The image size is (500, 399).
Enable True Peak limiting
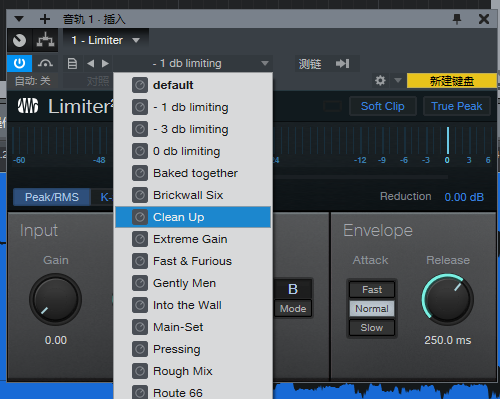point(457,106)
